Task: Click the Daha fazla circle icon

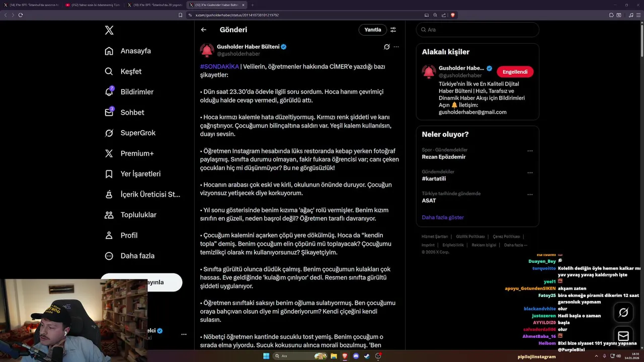Action: pyautogui.click(x=109, y=256)
